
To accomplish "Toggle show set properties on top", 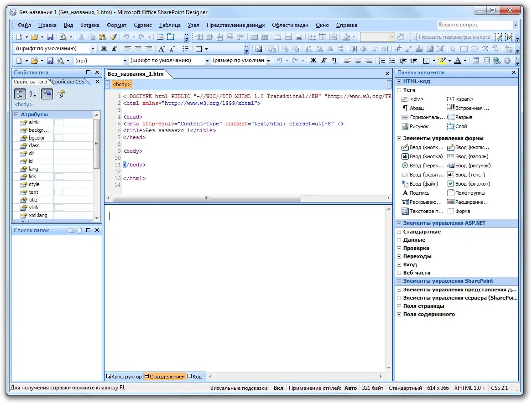I will pyautogui.click(x=47, y=94).
